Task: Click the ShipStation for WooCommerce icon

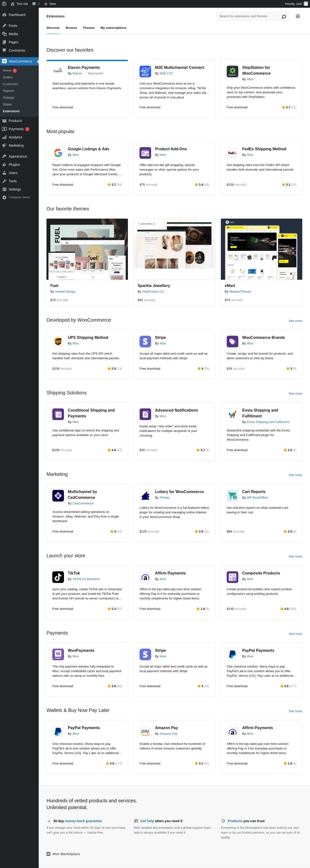Action: 232,72
